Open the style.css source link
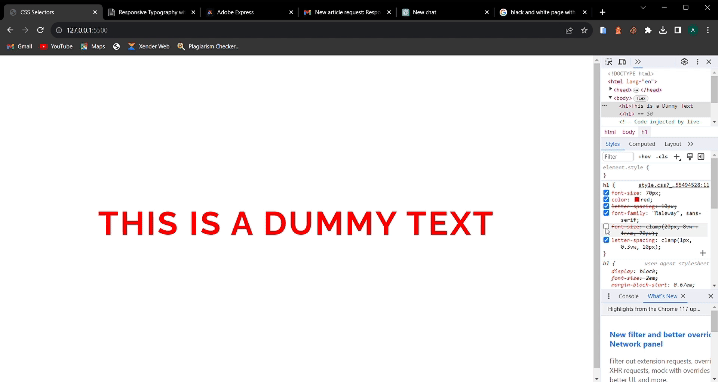718x382 pixels. [673, 185]
